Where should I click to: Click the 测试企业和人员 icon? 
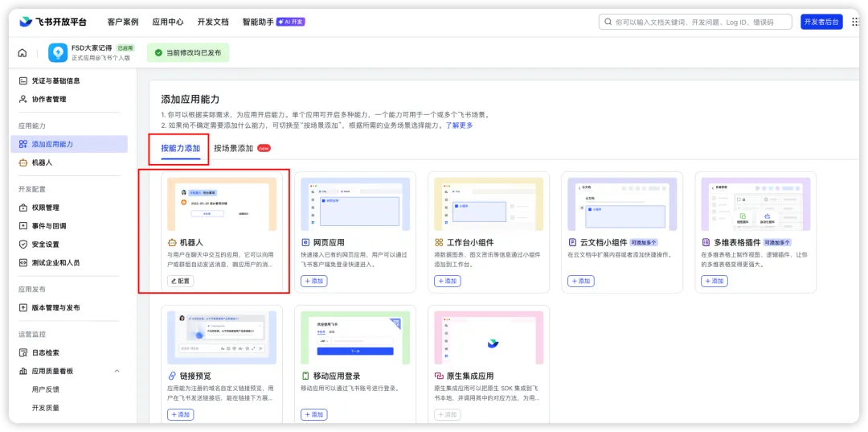[23, 262]
